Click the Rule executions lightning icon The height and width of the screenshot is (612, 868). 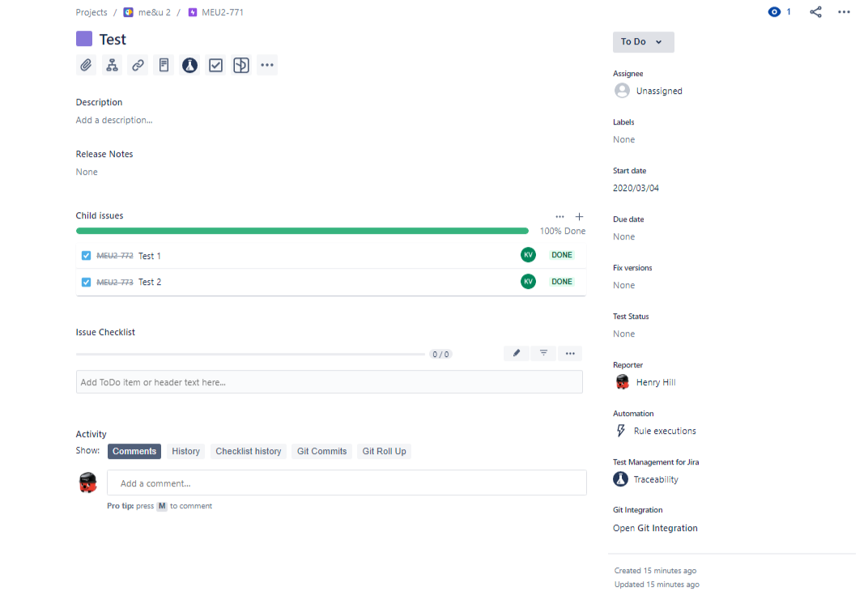point(620,431)
